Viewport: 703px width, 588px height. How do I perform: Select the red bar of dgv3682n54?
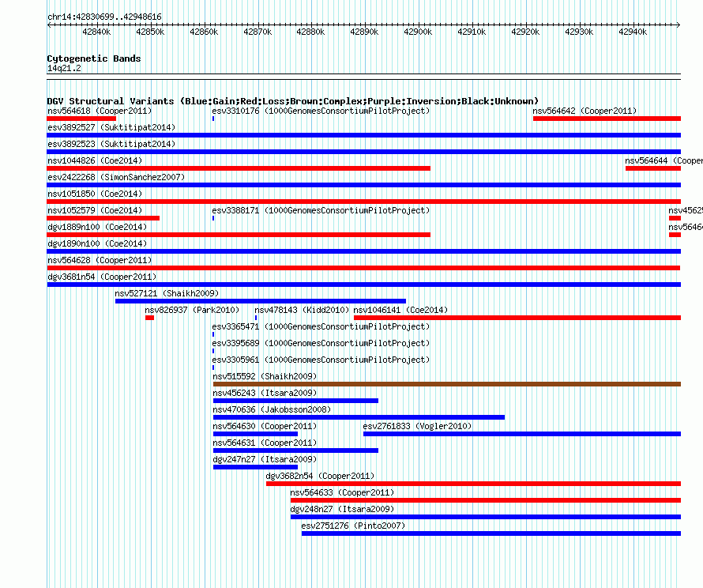tap(473, 484)
